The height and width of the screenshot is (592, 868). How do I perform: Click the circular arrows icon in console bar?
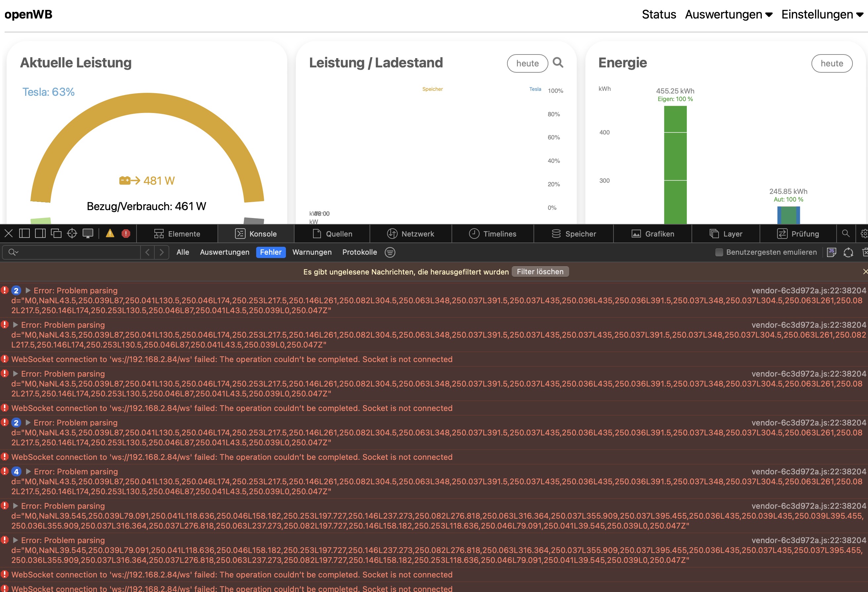tap(848, 252)
